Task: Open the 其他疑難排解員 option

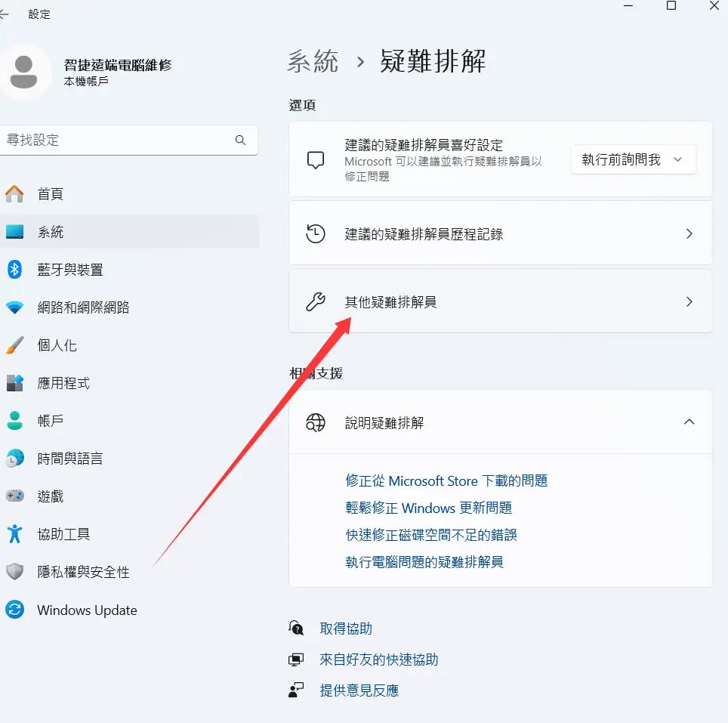Action: tap(501, 301)
